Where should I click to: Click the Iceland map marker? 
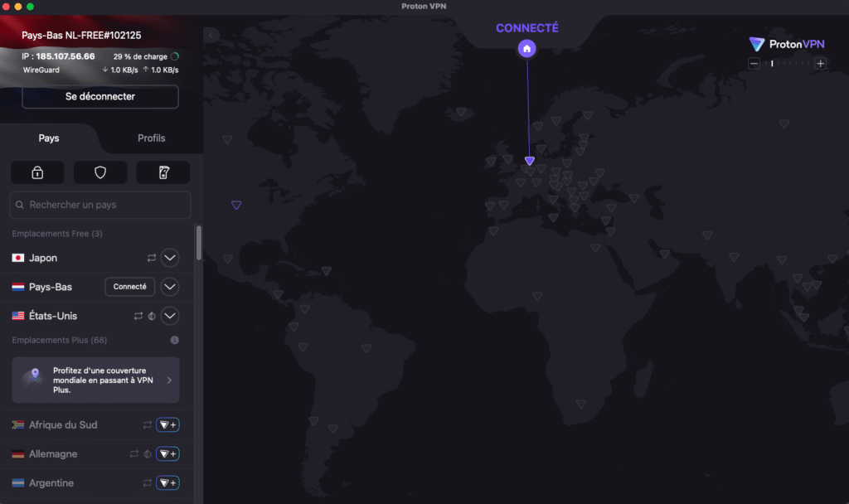click(x=461, y=112)
